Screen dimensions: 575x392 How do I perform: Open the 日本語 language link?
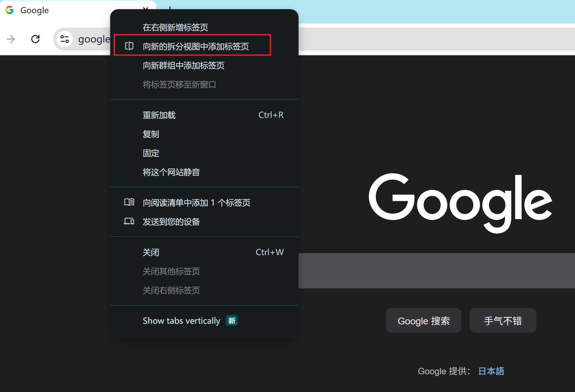pyautogui.click(x=491, y=371)
